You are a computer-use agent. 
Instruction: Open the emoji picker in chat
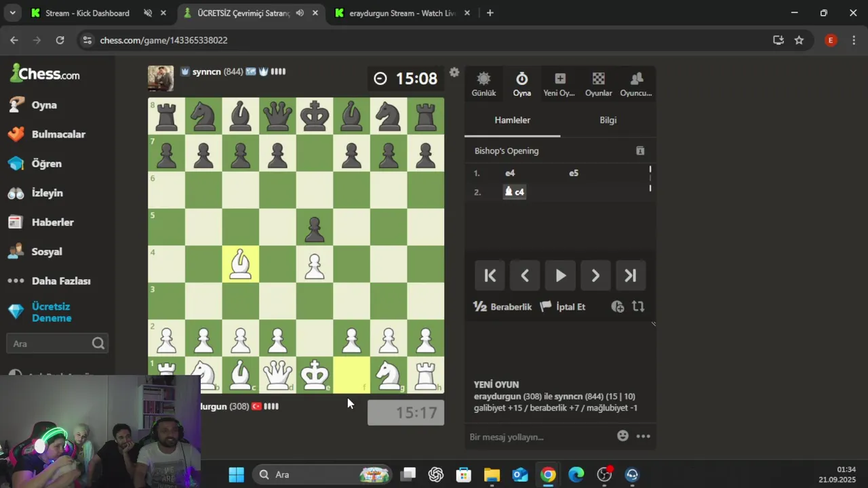point(623,436)
